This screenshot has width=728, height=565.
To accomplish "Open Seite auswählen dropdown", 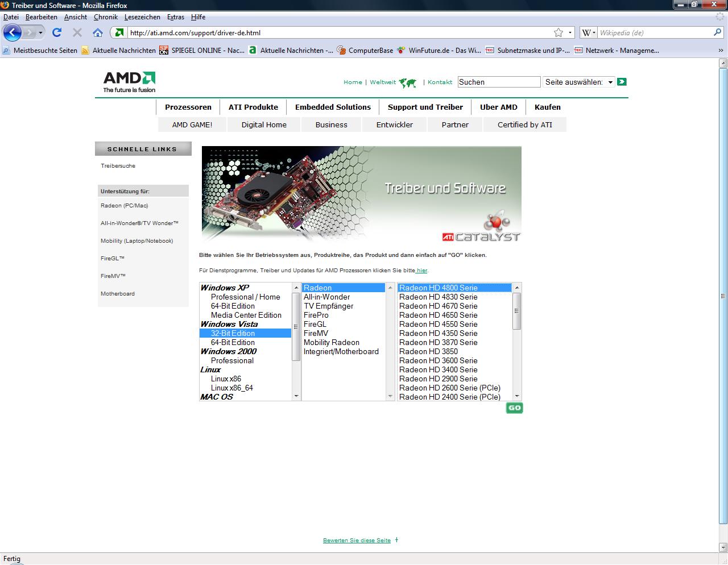I will [x=579, y=82].
